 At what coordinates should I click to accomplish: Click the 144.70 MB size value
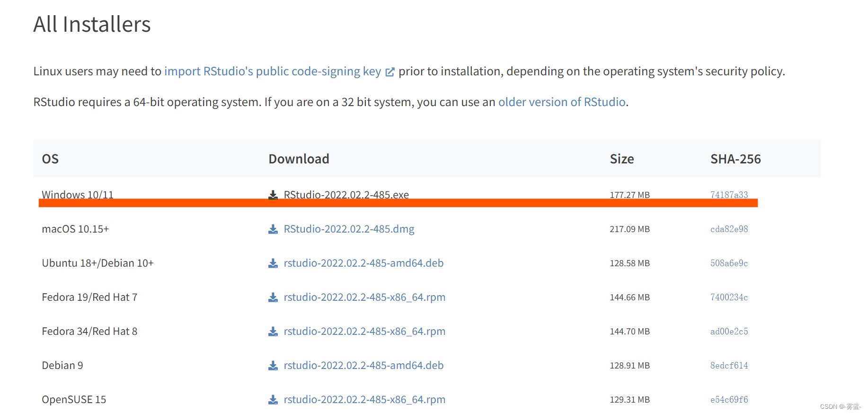(629, 331)
